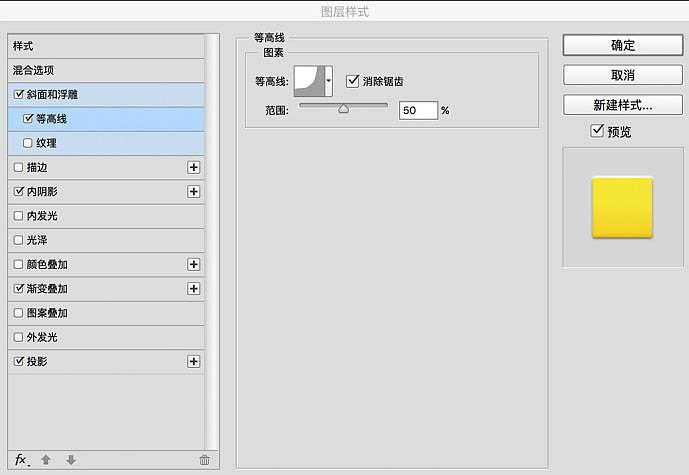Add another Drop Shadow with plus icon
This screenshot has width=689, height=475.
point(194,362)
